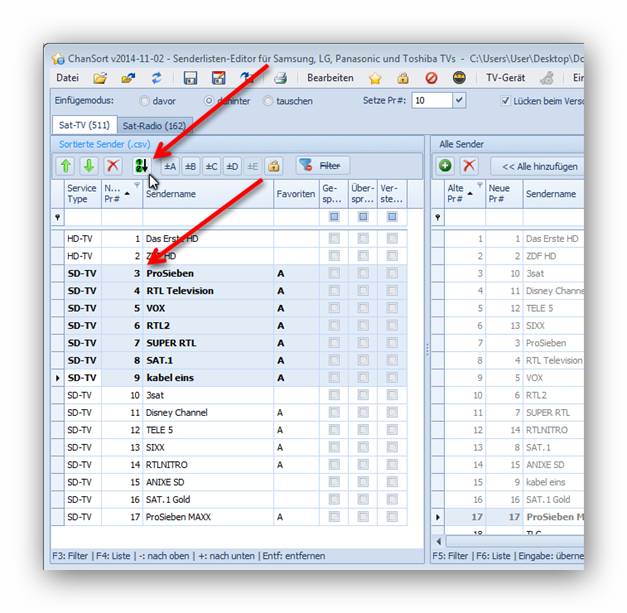Click the open reference list folder icon

tap(128, 78)
